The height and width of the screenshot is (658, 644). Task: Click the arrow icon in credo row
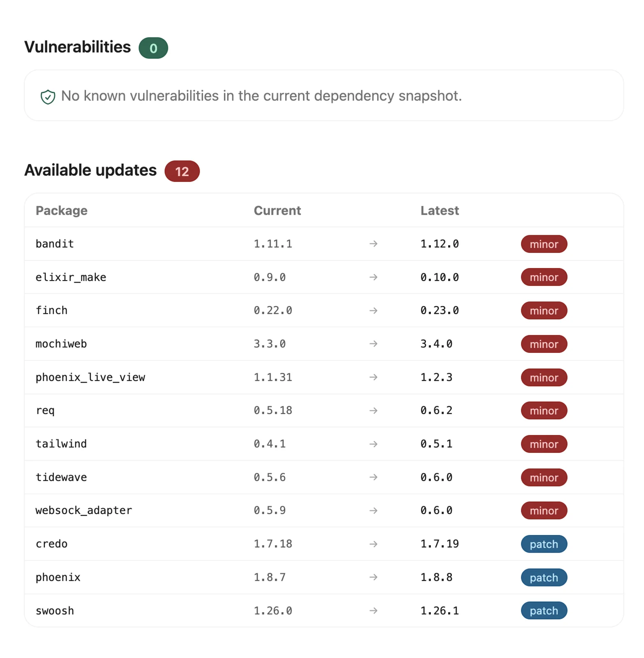[x=373, y=544]
